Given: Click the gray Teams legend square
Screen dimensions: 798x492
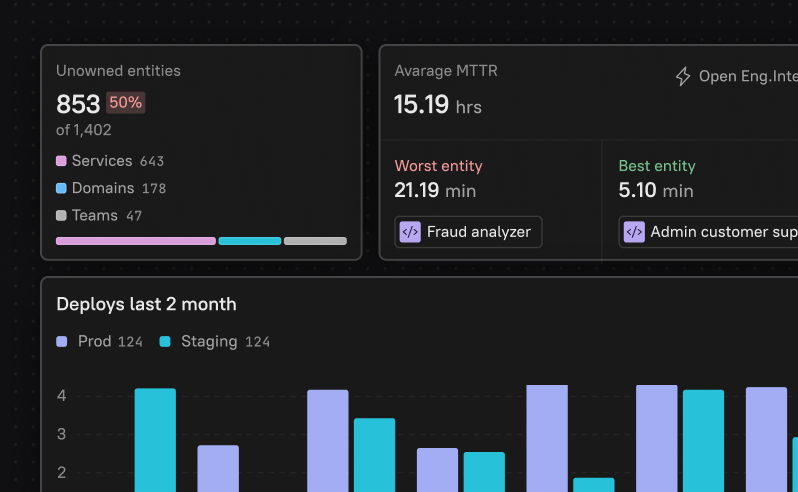Looking at the screenshot, I should [61, 215].
